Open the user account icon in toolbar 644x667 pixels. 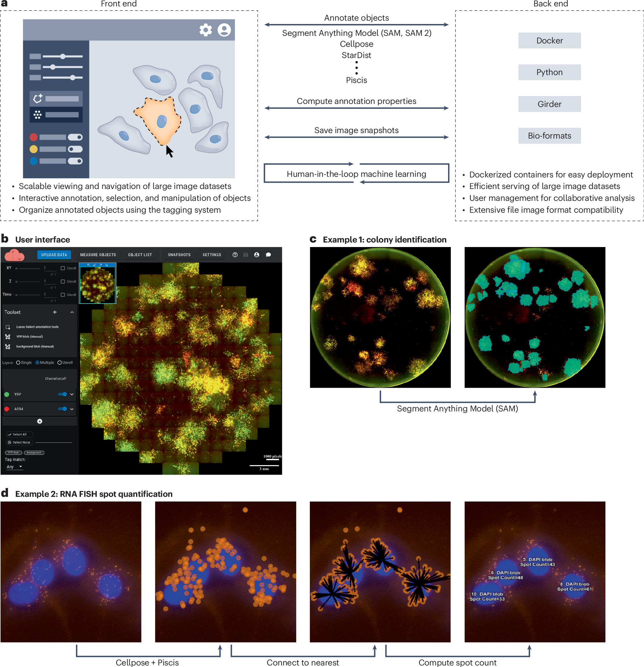256,255
